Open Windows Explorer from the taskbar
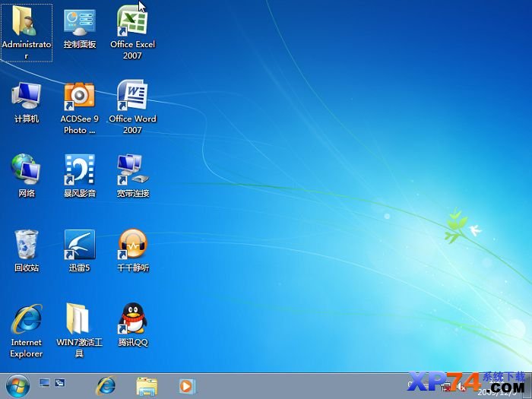 click(147, 386)
